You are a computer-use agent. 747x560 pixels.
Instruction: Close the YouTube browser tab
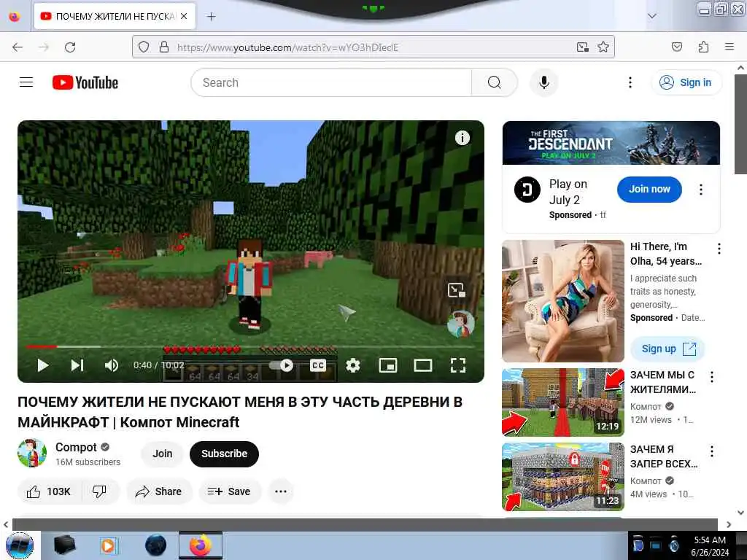(x=184, y=16)
